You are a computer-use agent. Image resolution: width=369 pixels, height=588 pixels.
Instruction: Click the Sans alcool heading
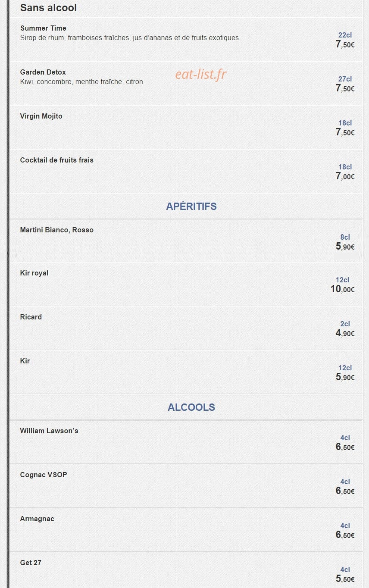(49, 8)
